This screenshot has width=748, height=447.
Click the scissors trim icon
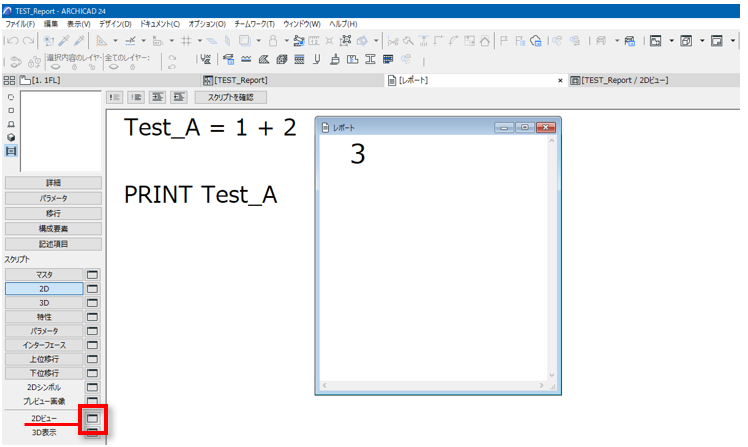point(393,41)
